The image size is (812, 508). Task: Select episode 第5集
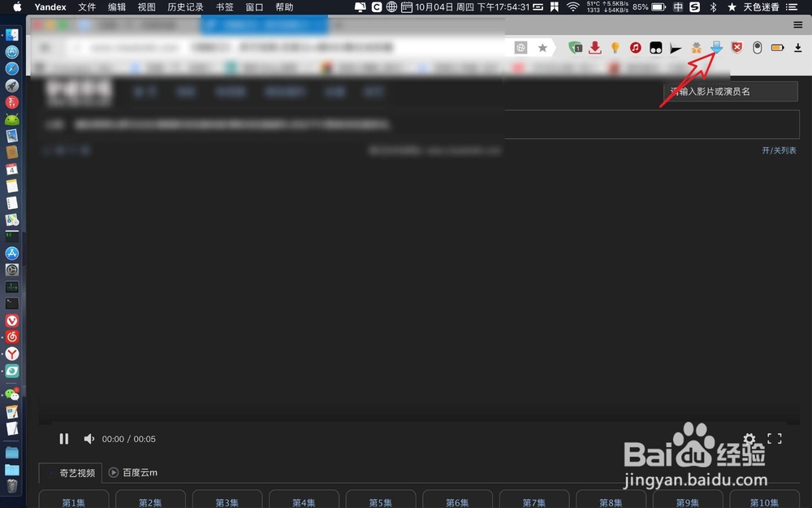click(x=381, y=500)
